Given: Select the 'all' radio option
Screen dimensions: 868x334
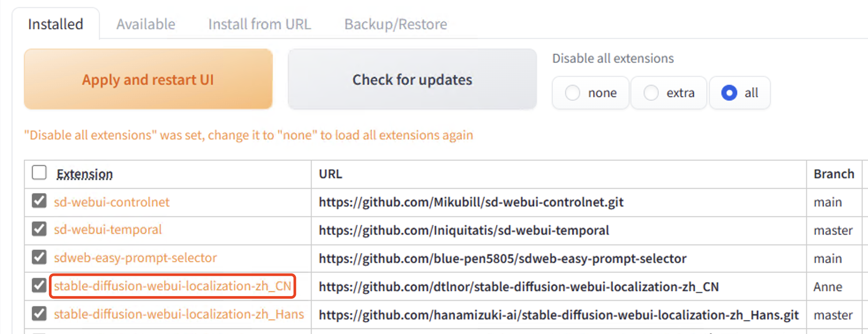Looking at the screenshot, I should (x=740, y=93).
